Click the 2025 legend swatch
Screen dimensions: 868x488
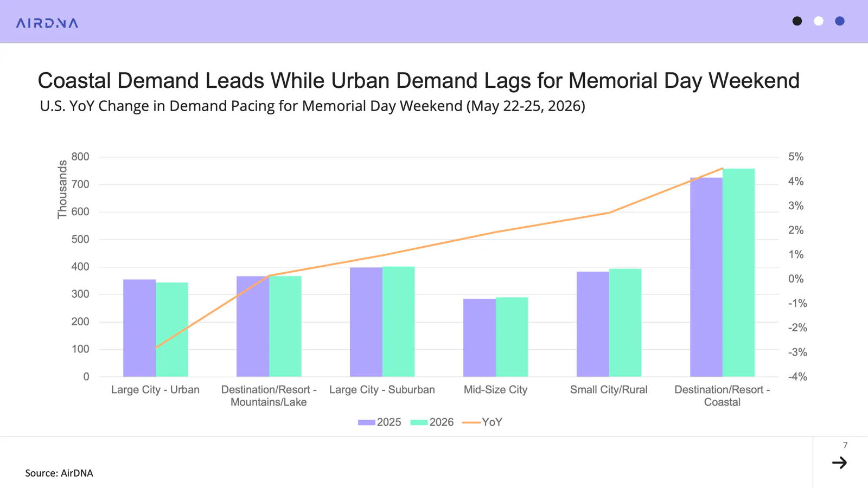[x=367, y=422]
